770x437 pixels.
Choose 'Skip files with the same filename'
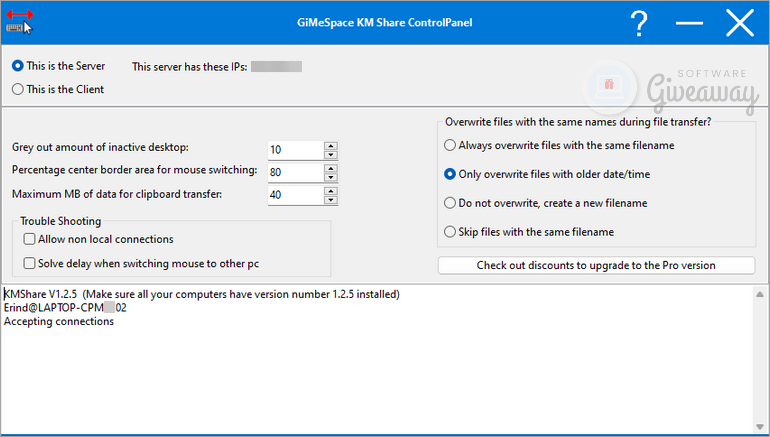449,232
